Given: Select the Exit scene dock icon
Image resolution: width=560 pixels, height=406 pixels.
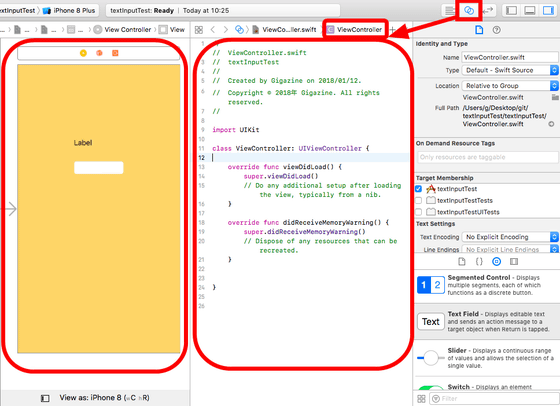Looking at the screenshot, I should [x=115, y=53].
